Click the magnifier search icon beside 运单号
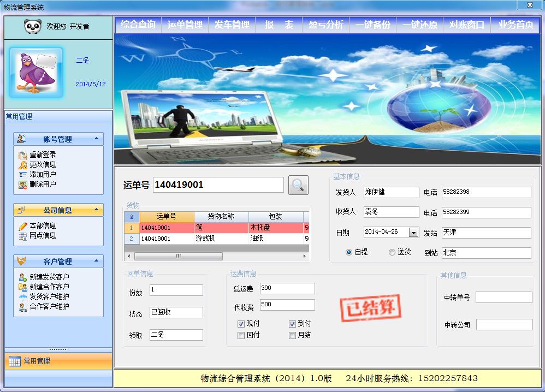The image size is (545, 392). (x=298, y=185)
